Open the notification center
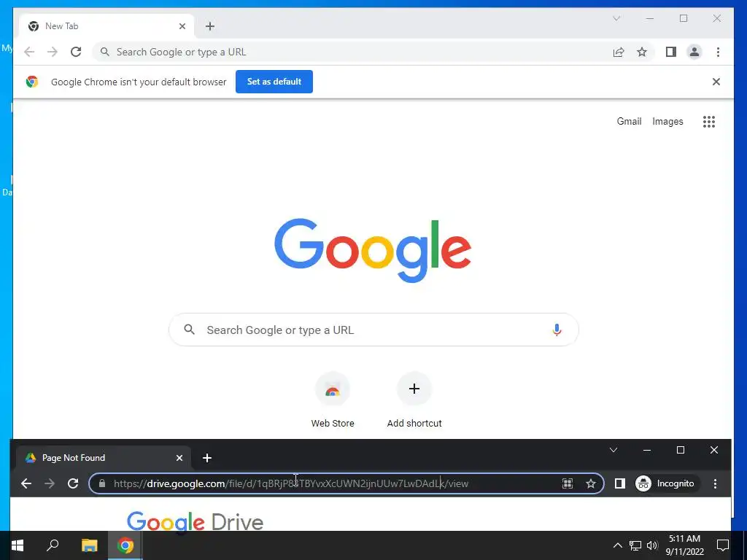 tap(722, 545)
